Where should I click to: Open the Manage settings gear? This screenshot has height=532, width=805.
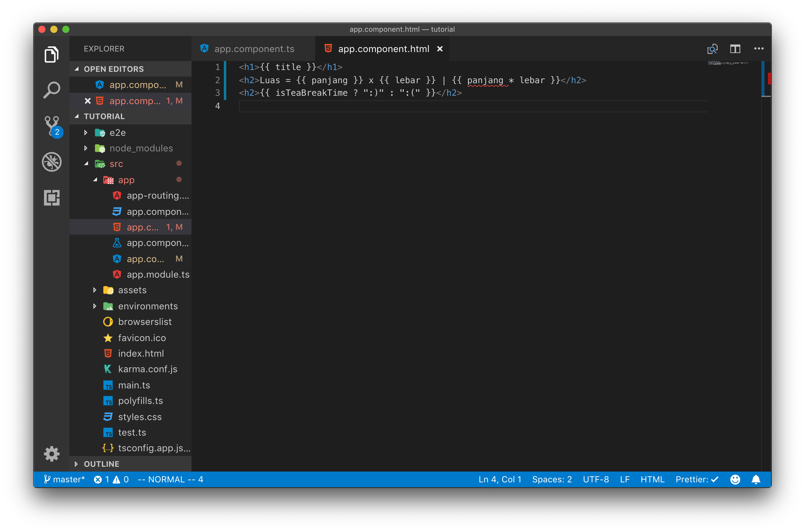click(51, 454)
